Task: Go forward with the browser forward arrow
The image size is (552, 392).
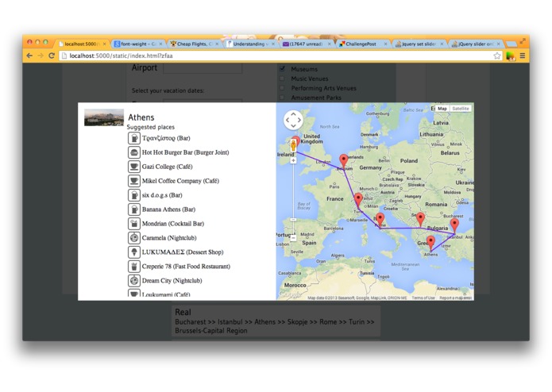Action: pos(41,56)
